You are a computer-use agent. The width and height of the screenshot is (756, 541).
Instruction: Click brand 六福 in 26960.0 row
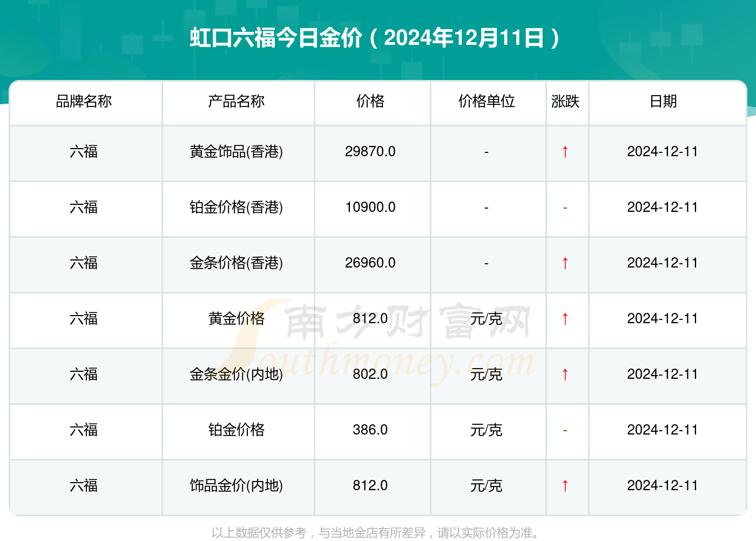[x=84, y=263]
